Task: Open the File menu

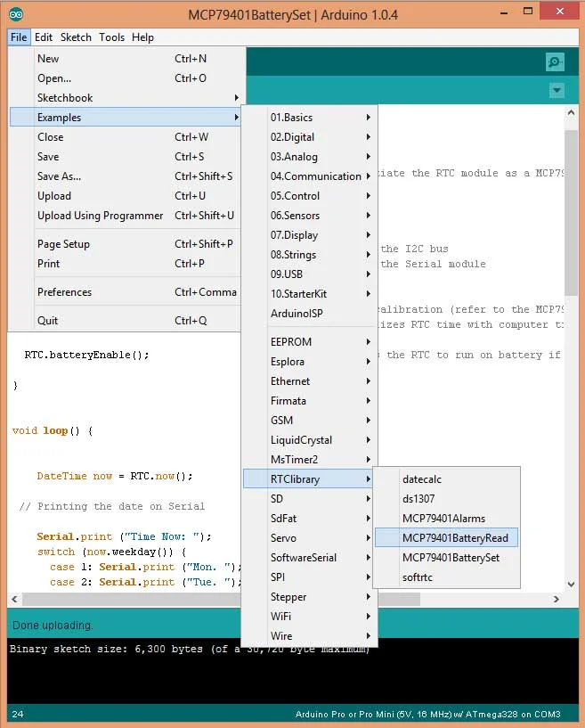Action: coord(19,37)
